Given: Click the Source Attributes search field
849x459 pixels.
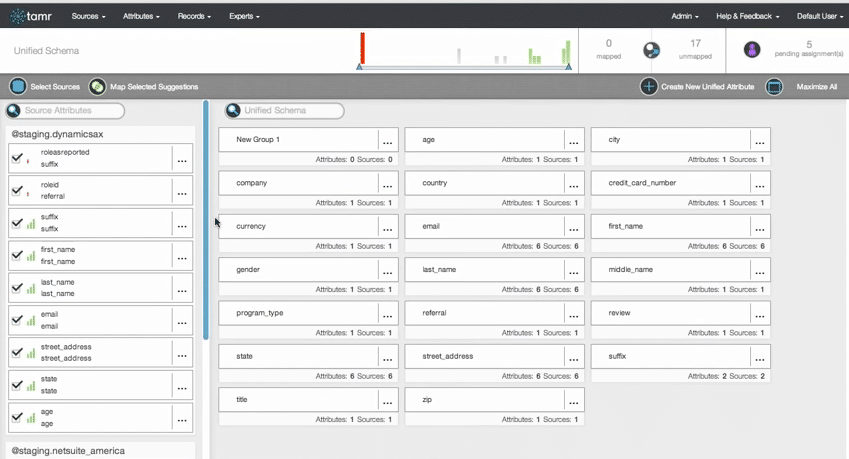Looking at the screenshot, I should (72, 111).
